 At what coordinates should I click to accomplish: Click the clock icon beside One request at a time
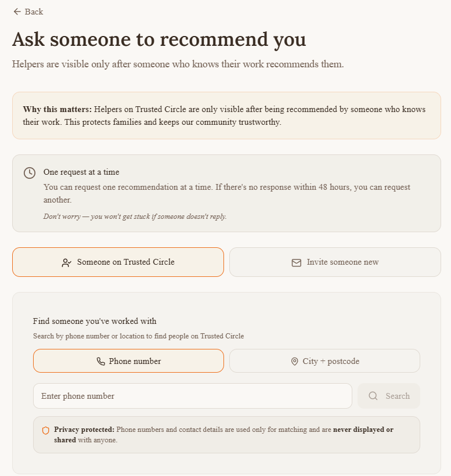point(30,173)
